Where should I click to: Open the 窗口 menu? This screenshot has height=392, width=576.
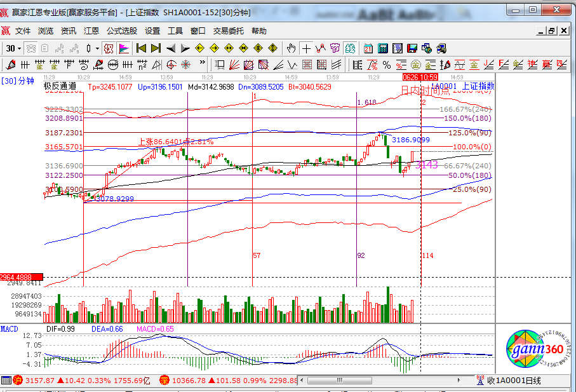point(198,31)
